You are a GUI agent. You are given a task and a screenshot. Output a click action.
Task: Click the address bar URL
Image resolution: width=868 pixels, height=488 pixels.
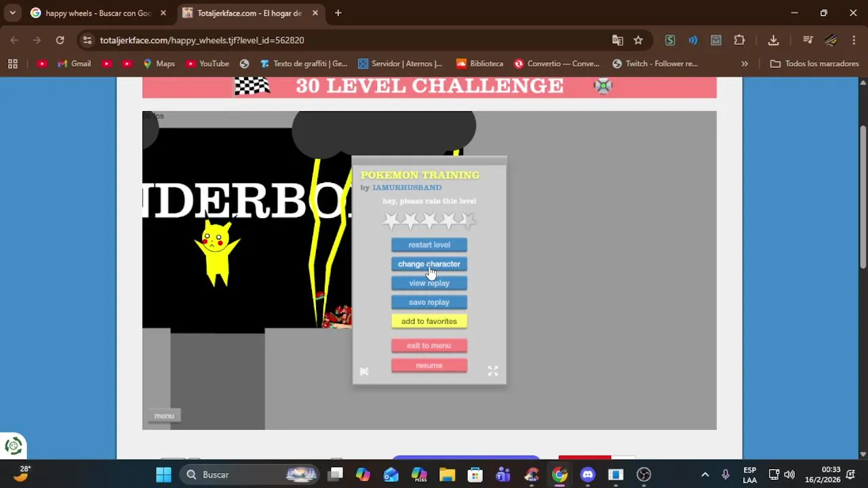point(202,40)
